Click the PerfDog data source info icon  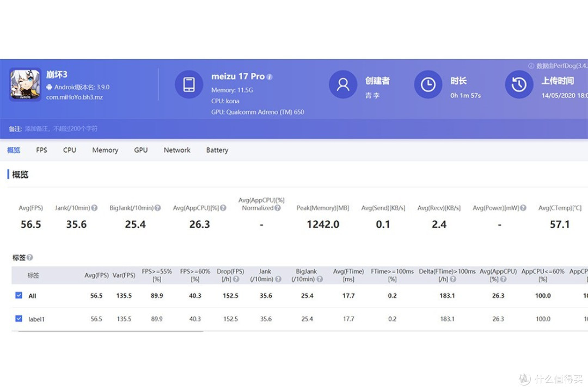[x=531, y=66]
